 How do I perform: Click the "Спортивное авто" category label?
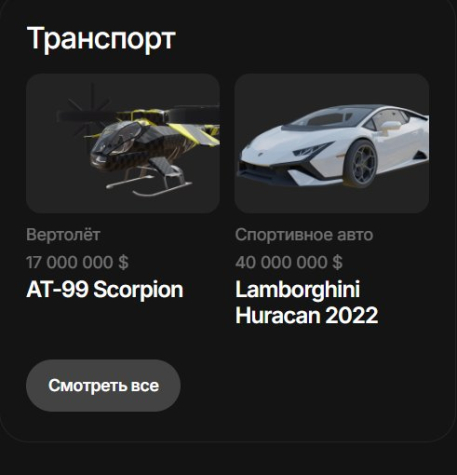[304, 235]
